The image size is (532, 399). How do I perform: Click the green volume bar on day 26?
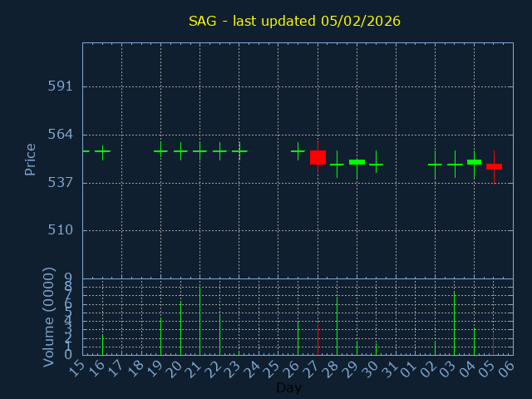(298, 337)
